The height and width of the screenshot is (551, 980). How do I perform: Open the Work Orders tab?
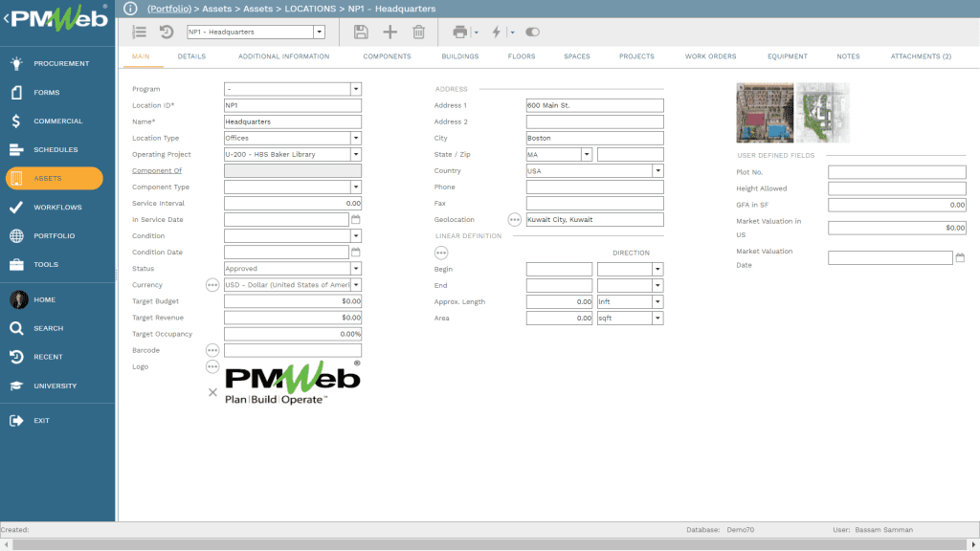[x=711, y=56]
